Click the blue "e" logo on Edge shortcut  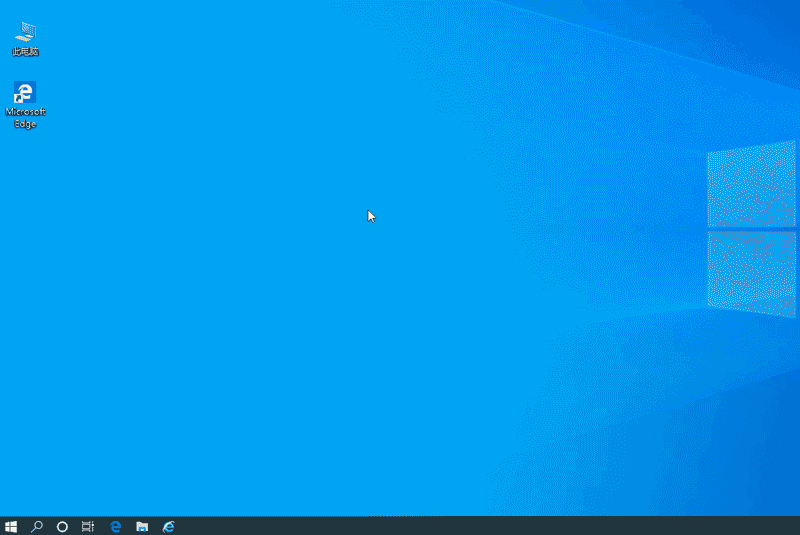click(x=26, y=93)
